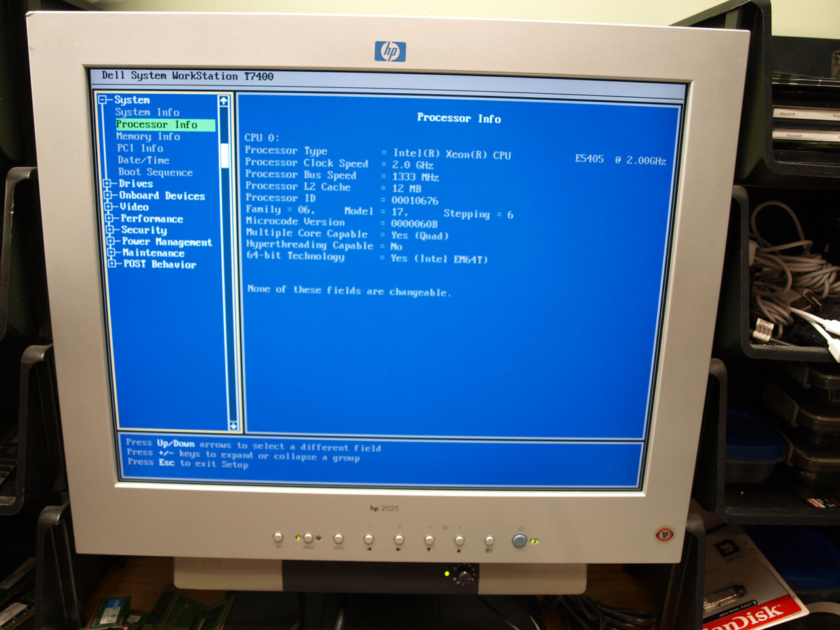Click the 'No' hyperthreading value
This screenshot has width=840, height=630.
click(396, 247)
